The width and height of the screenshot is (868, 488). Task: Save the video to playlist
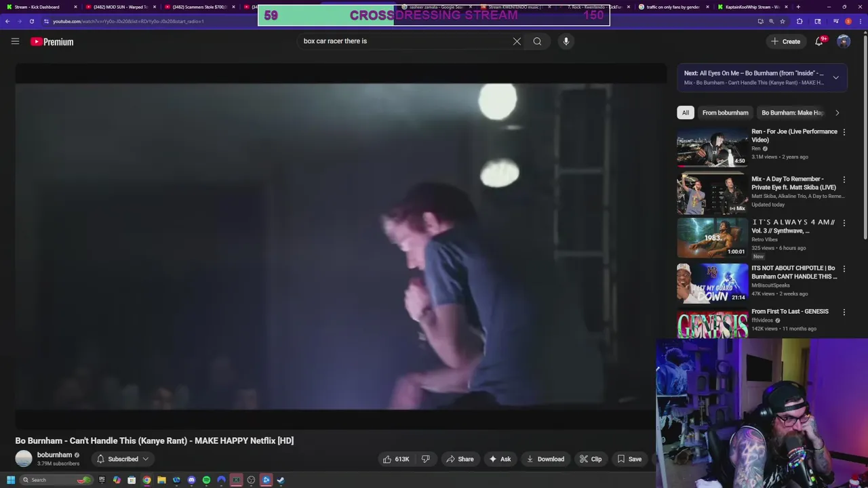[x=629, y=459]
